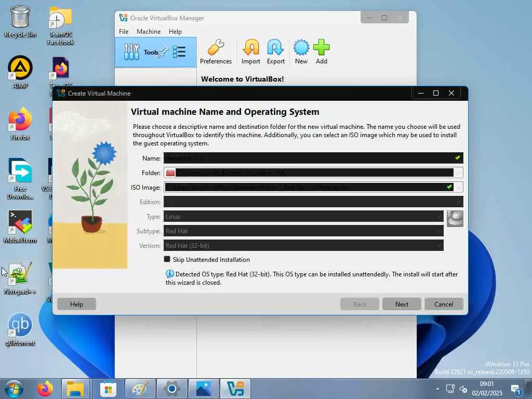Open the Machine menu

149,31
